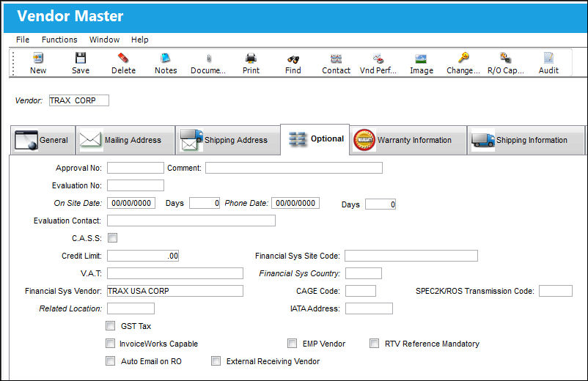Screen dimensions: 588x381
Task: Check RTV Reference Mandatory
Action: point(374,344)
